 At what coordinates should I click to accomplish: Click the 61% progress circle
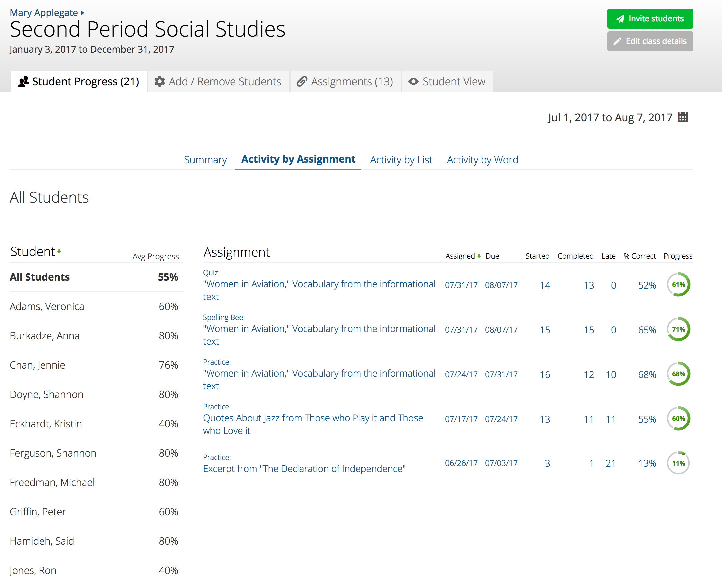click(x=678, y=285)
